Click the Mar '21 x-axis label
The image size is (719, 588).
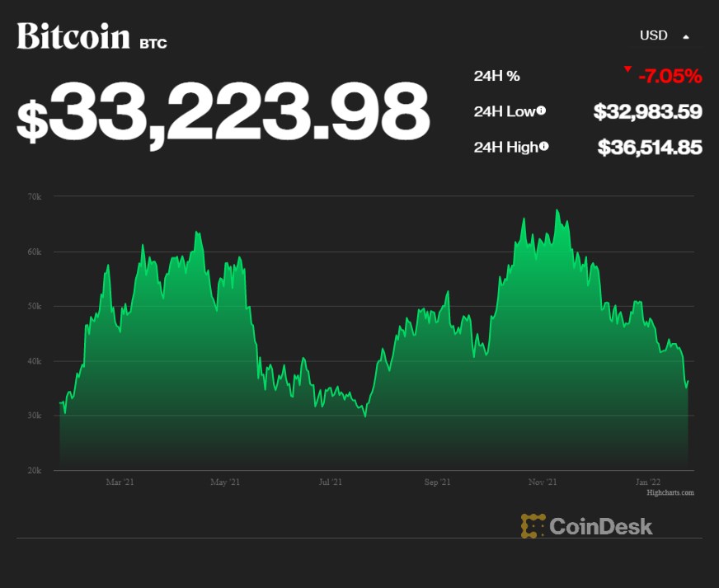120,482
